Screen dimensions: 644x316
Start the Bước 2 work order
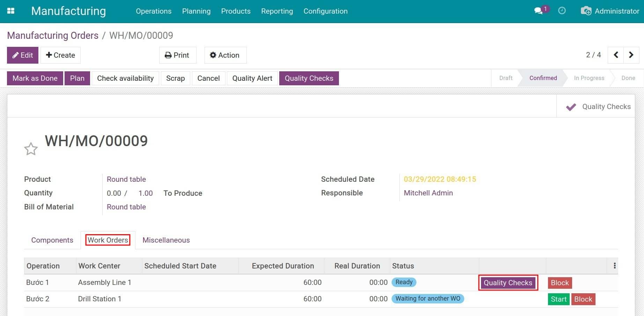[x=558, y=299]
